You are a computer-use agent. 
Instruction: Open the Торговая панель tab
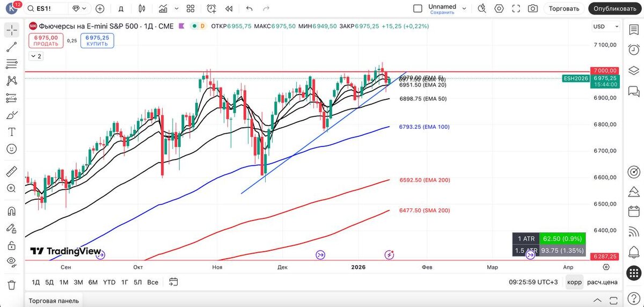click(54, 301)
